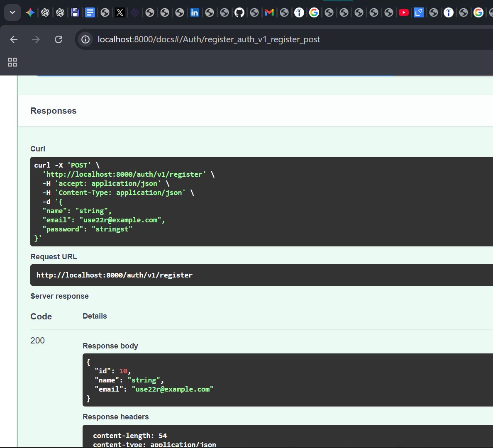Open the Google Docs document tab
The height and width of the screenshot is (448, 493).
[x=90, y=12]
